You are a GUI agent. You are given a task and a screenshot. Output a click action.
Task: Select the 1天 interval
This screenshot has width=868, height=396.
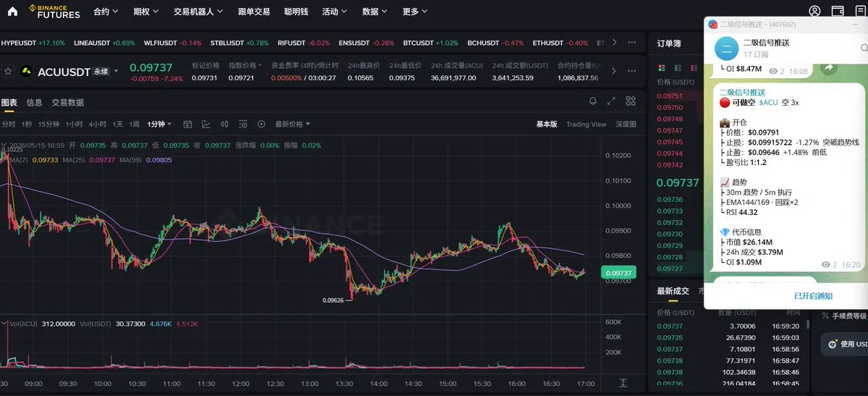click(x=118, y=124)
